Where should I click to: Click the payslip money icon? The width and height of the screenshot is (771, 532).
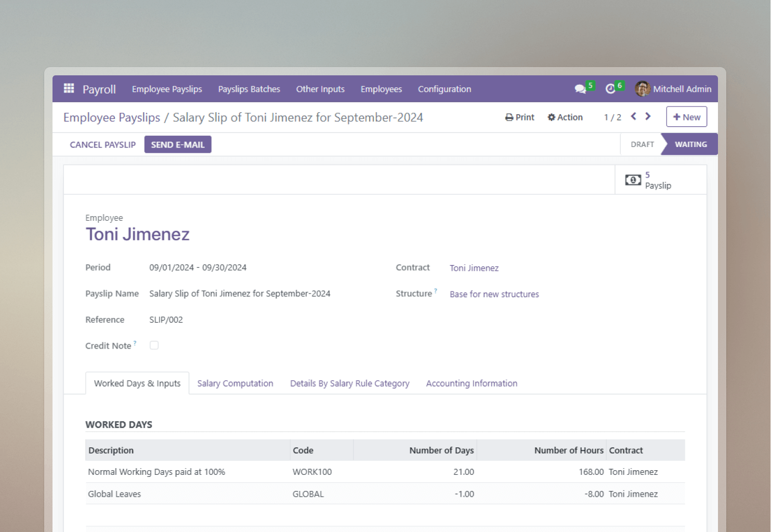point(633,180)
